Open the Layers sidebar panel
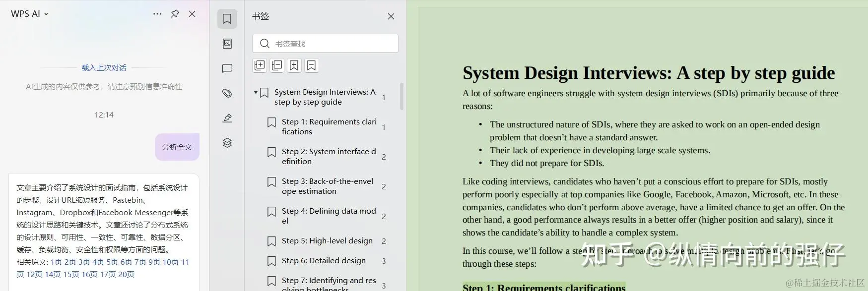 (227, 143)
